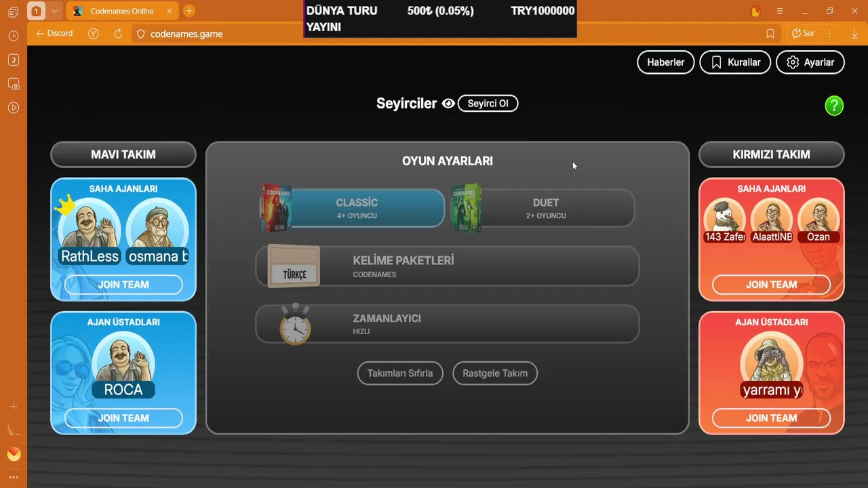The width and height of the screenshot is (868, 488).
Task: Click the Sor assistant button
Action: pyautogui.click(x=803, y=34)
